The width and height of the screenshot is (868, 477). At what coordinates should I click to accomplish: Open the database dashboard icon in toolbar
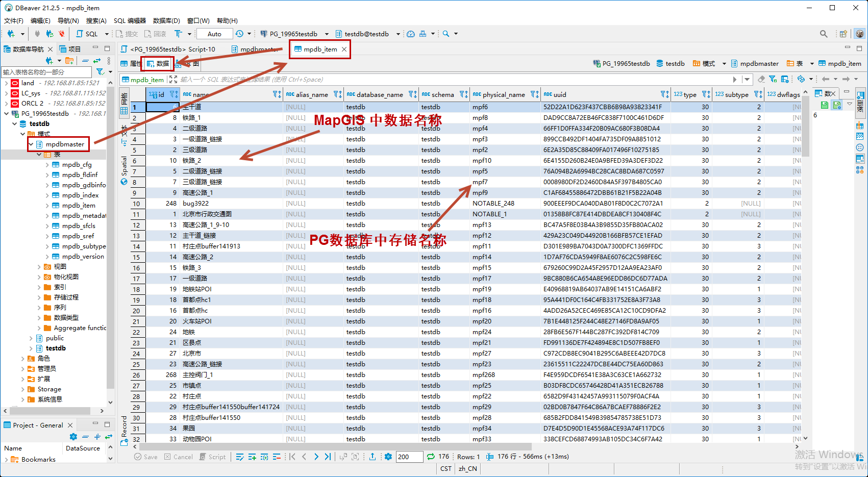411,34
